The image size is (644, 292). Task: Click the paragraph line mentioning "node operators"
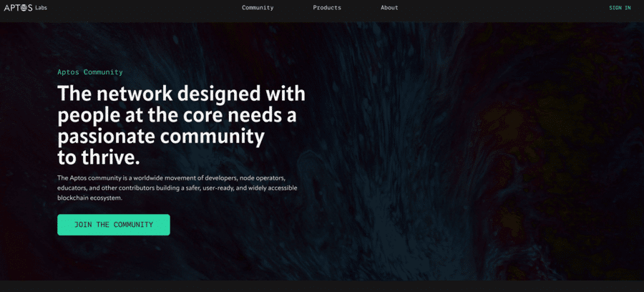pos(171,177)
